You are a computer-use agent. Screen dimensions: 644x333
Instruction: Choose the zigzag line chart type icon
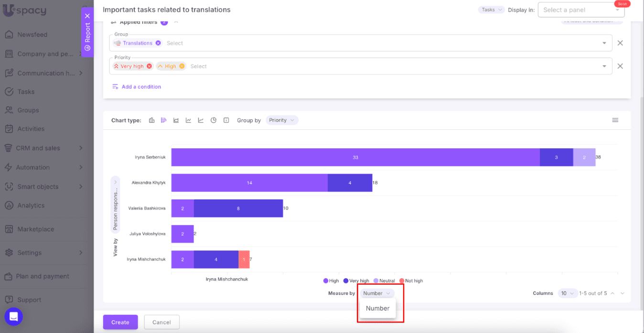point(188,120)
